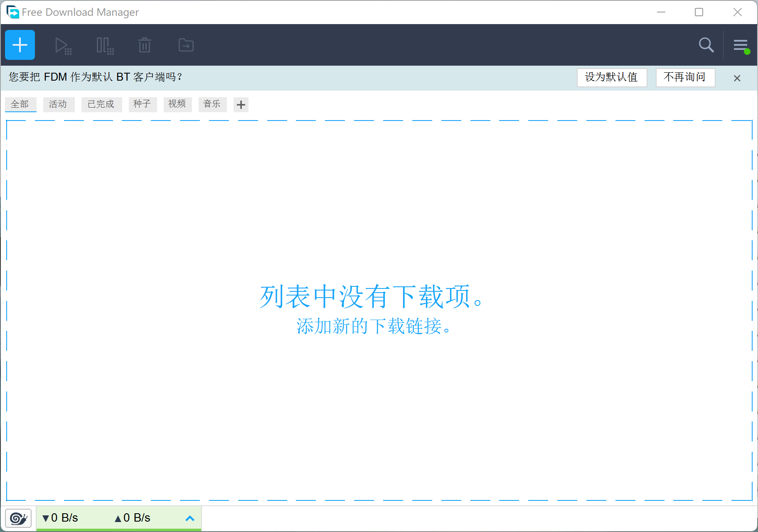Add a new download with the plus icon

(20, 45)
